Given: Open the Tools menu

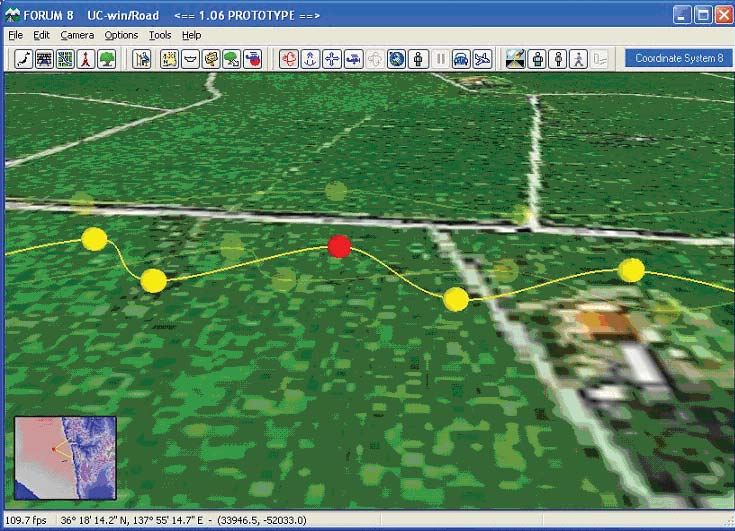Looking at the screenshot, I should 160,35.
